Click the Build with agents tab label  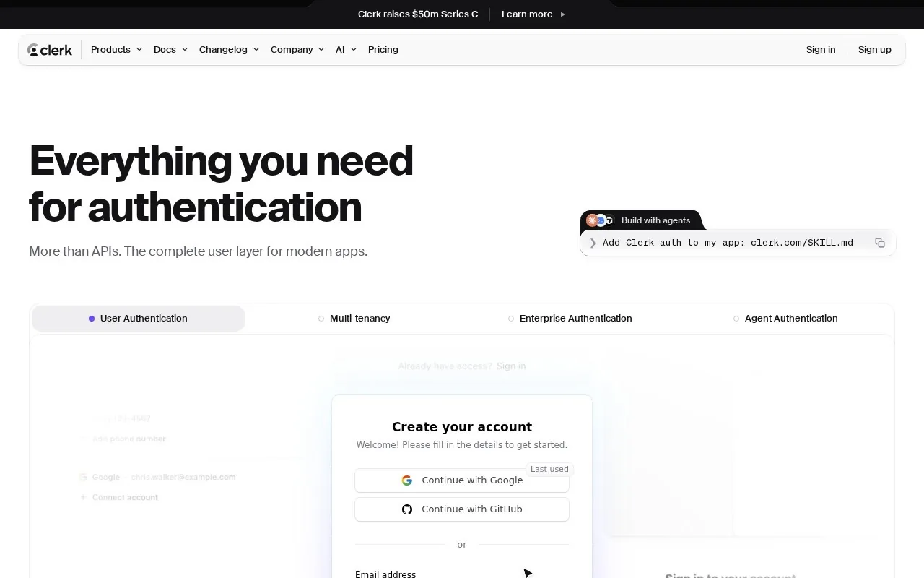(x=655, y=220)
